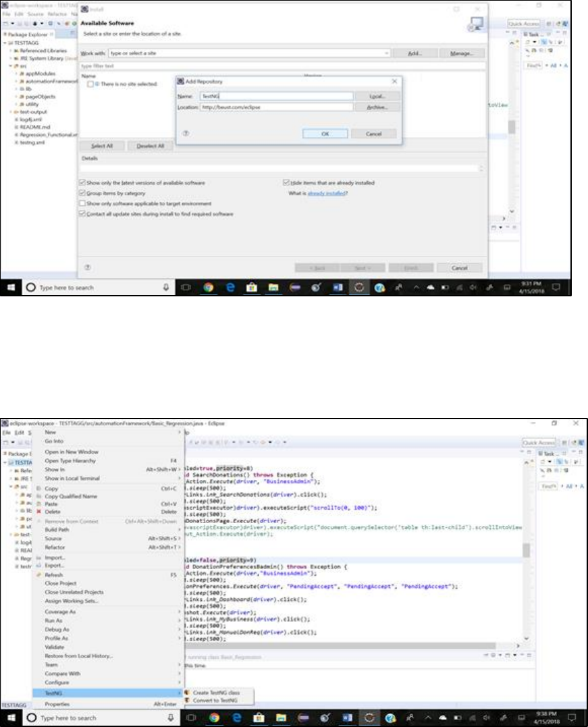
Task: Select README.md in the Install screenshot's Package Explorer
Action: point(35,127)
